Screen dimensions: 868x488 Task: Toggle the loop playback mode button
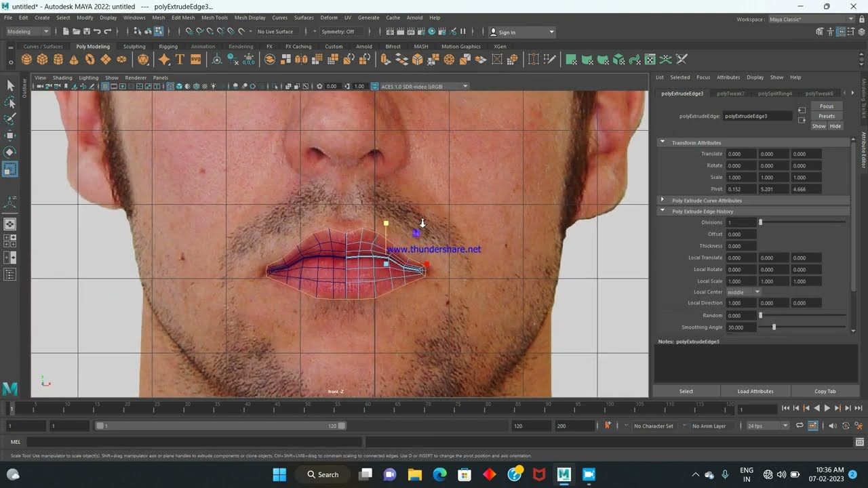pyautogui.click(x=800, y=426)
